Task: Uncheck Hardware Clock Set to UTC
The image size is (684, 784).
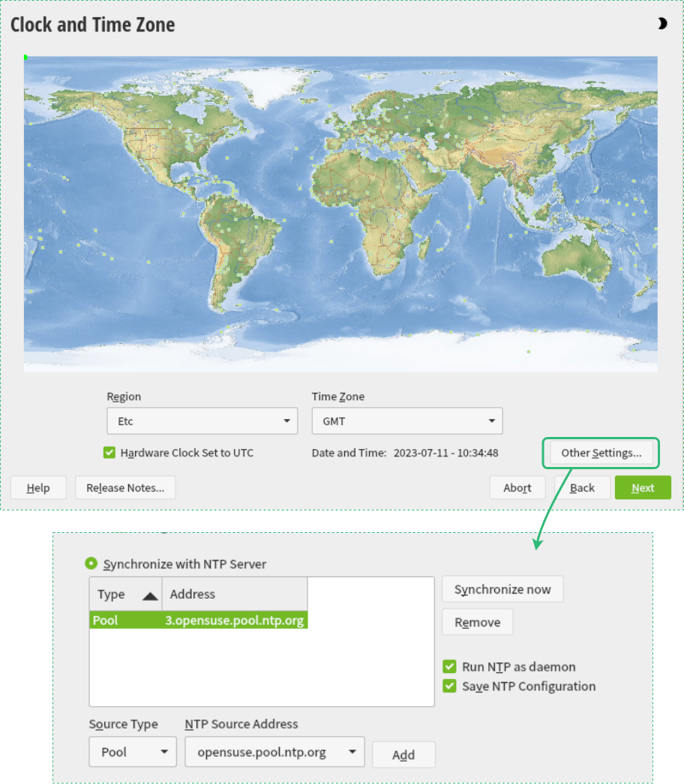Action: (x=109, y=453)
